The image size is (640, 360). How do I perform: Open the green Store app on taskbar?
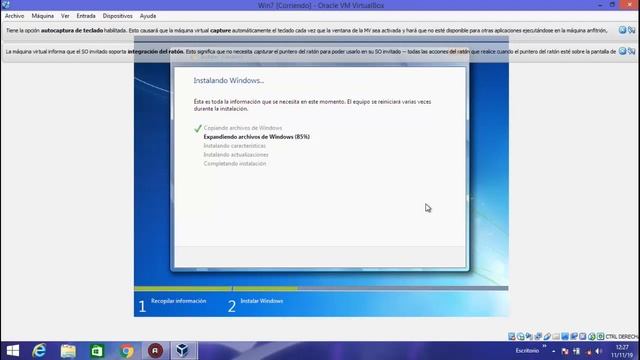tap(97, 351)
